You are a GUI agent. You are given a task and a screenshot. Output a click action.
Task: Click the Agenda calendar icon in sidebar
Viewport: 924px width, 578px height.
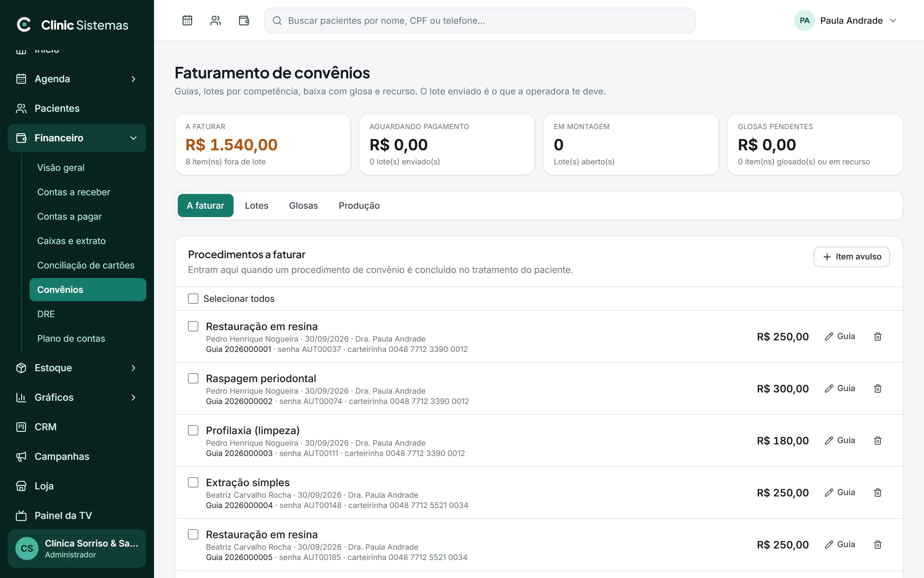click(21, 79)
